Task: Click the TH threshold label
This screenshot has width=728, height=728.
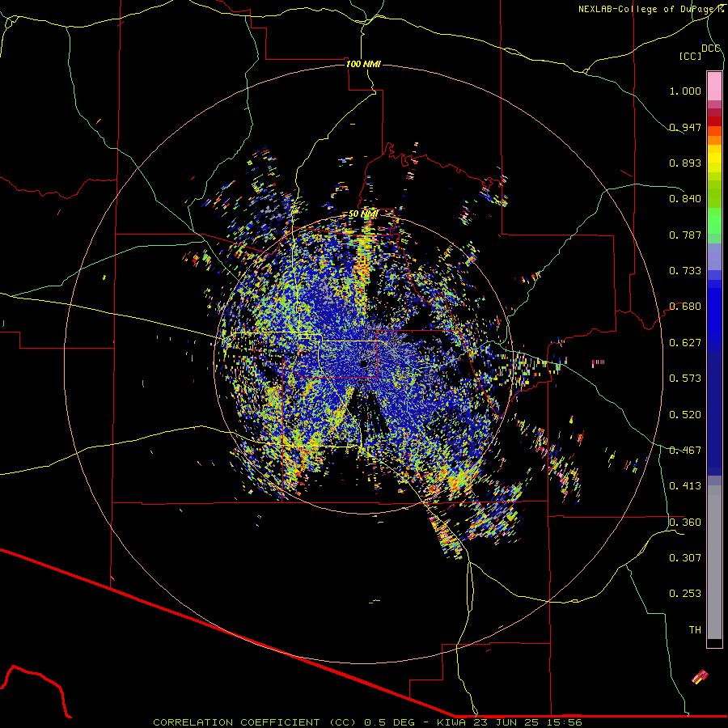Action: click(x=695, y=630)
